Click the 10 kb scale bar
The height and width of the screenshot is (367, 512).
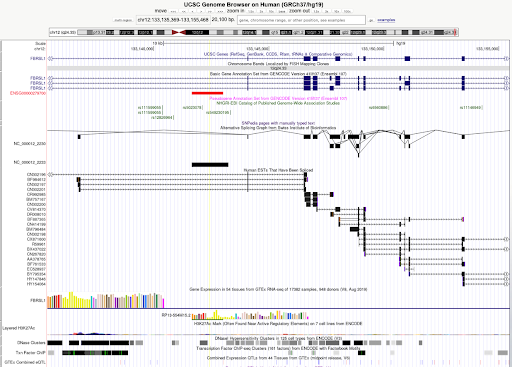point(279,43)
